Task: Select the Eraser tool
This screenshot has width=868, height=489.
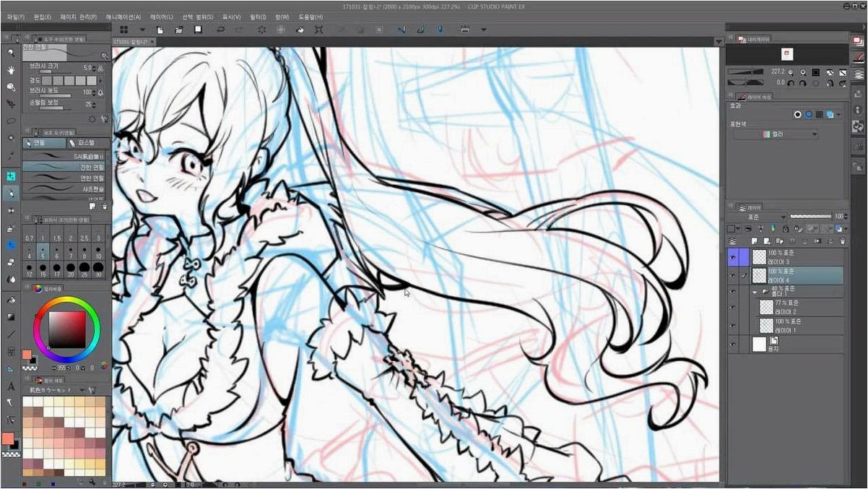Action: (x=11, y=261)
